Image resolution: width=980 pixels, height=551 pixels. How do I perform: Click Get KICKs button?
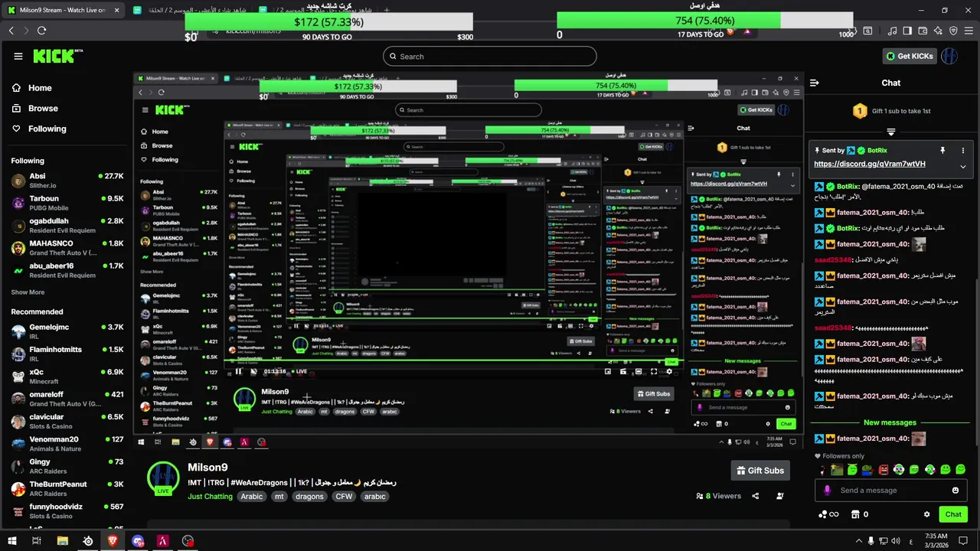point(910,56)
